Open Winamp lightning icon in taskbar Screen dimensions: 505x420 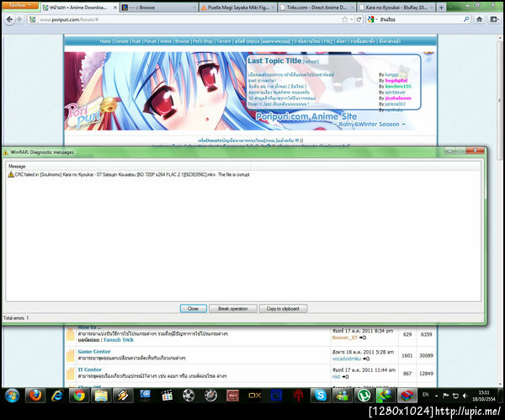click(x=123, y=396)
